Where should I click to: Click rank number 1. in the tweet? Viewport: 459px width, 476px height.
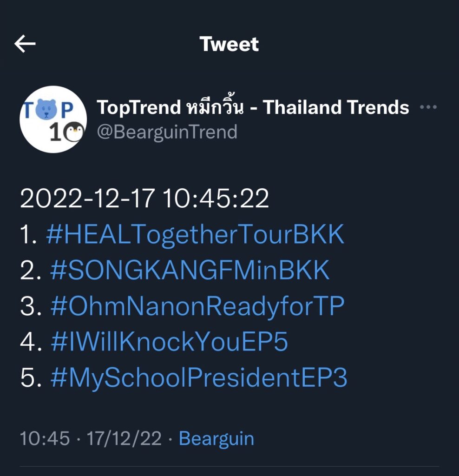tap(29, 236)
